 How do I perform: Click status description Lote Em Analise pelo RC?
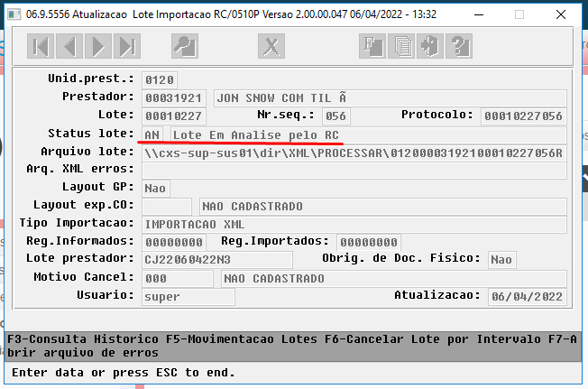[x=368, y=134]
